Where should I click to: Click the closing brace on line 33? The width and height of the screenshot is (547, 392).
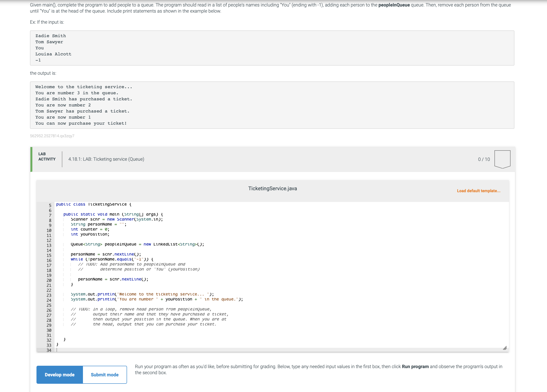pos(57,345)
